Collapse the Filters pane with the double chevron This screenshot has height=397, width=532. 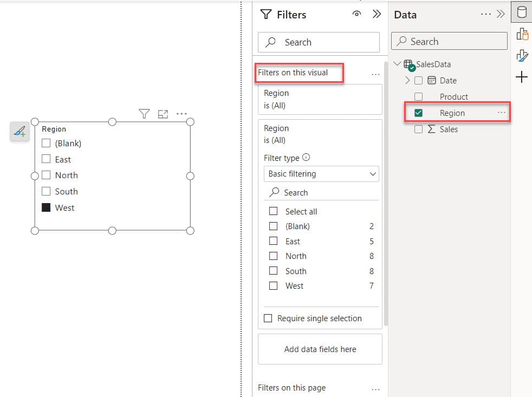coord(377,14)
